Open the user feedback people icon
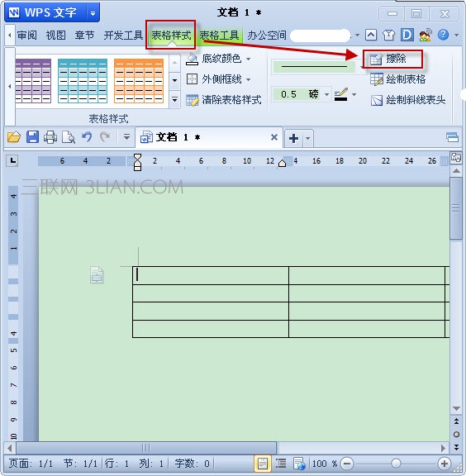 tap(426, 36)
